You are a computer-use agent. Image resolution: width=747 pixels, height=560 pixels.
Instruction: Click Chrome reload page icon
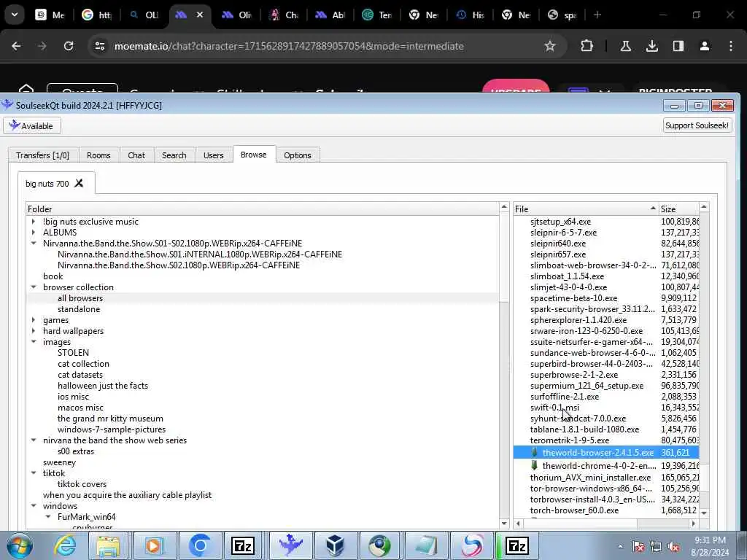69,46
